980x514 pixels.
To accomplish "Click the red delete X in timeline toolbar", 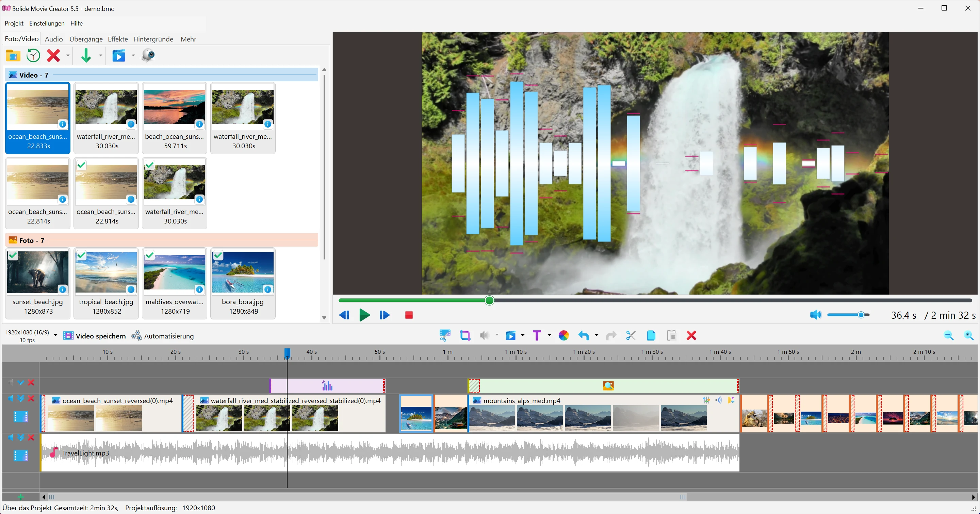I will coord(691,335).
